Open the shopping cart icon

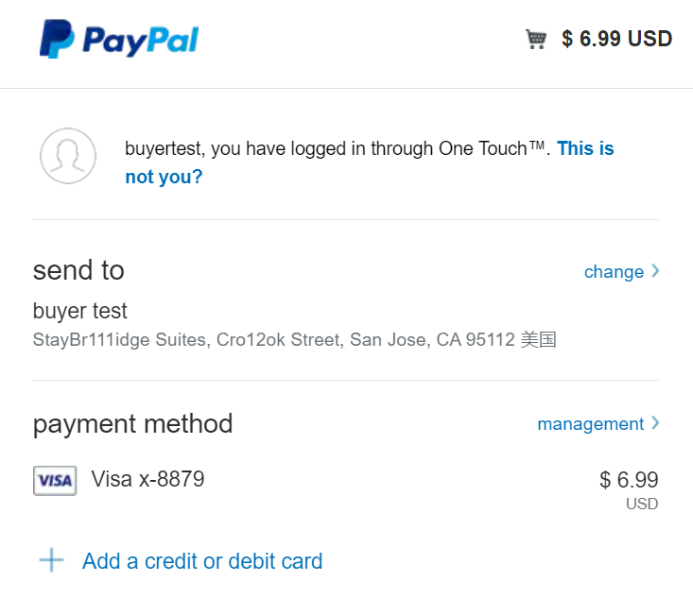(x=536, y=39)
